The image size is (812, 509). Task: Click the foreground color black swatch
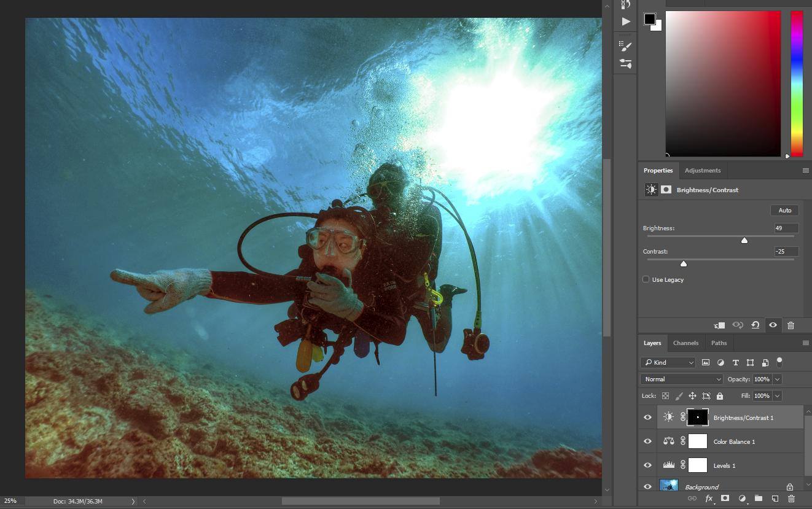pyautogui.click(x=649, y=19)
